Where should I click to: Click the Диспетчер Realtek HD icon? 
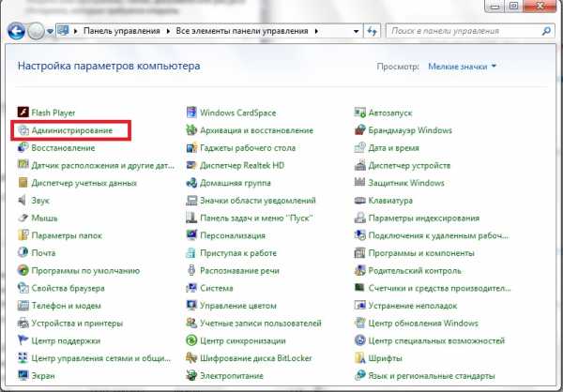point(191,165)
